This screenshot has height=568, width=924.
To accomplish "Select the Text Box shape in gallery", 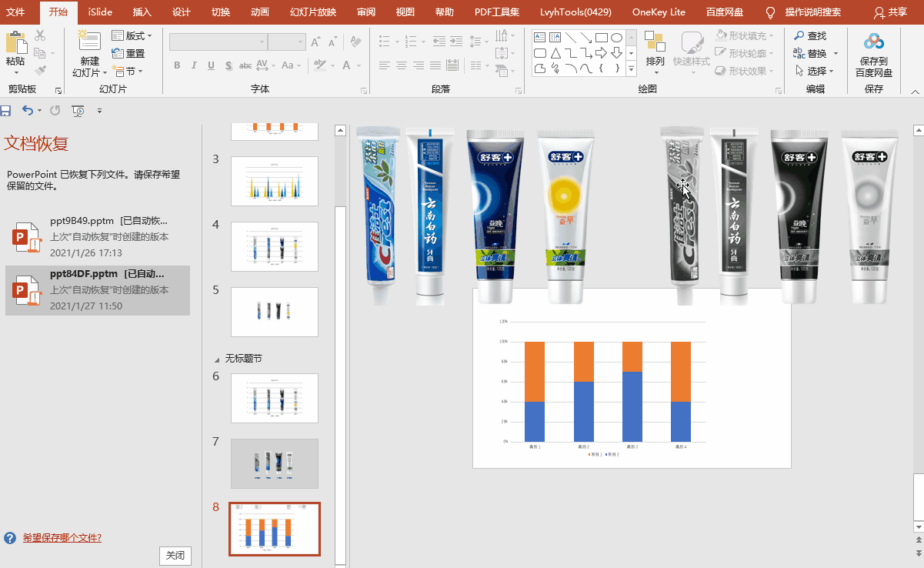I will 539,37.
